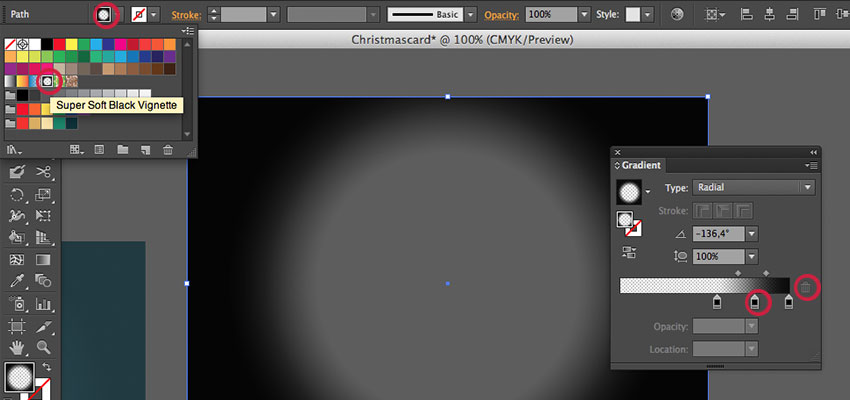Delete the selected gradient stop
This screenshot has height=400, width=850.
point(806,288)
